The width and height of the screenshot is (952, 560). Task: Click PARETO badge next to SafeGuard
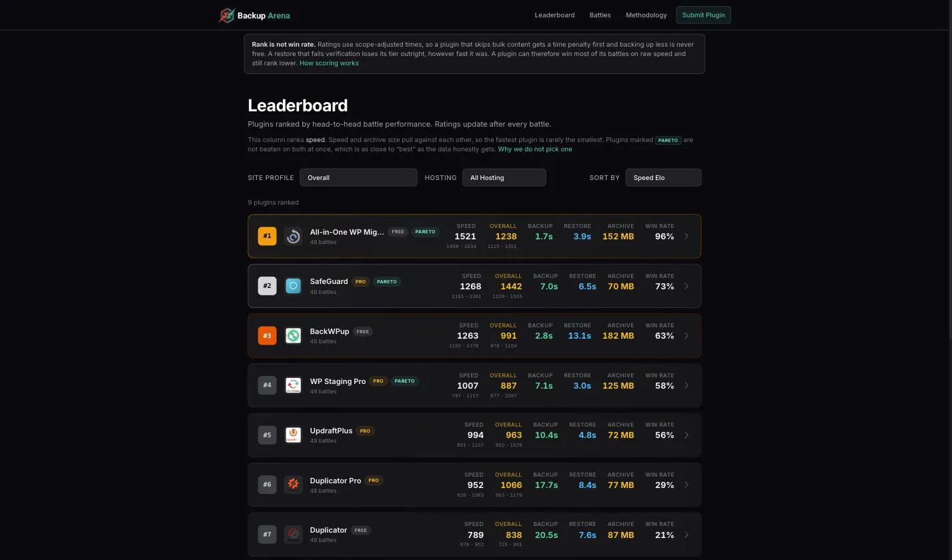coord(387,281)
